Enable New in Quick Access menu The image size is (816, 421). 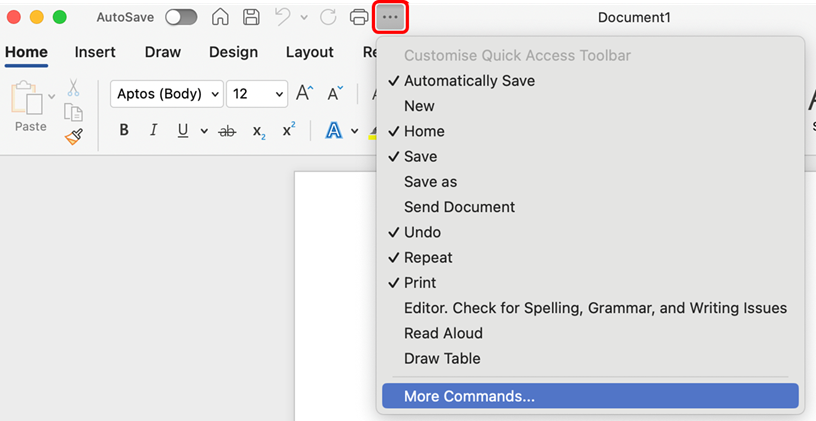pyautogui.click(x=590, y=106)
